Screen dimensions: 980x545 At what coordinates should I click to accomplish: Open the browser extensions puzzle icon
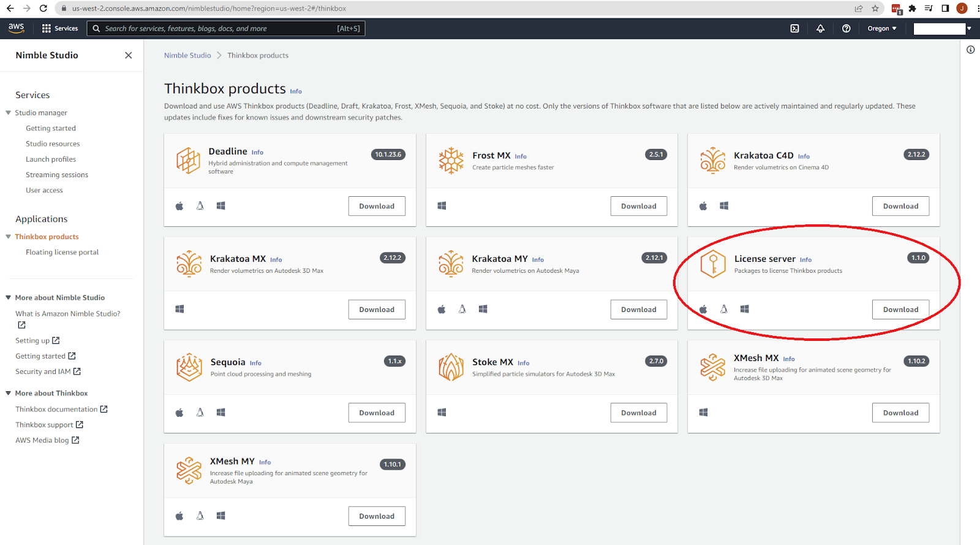pos(912,9)
